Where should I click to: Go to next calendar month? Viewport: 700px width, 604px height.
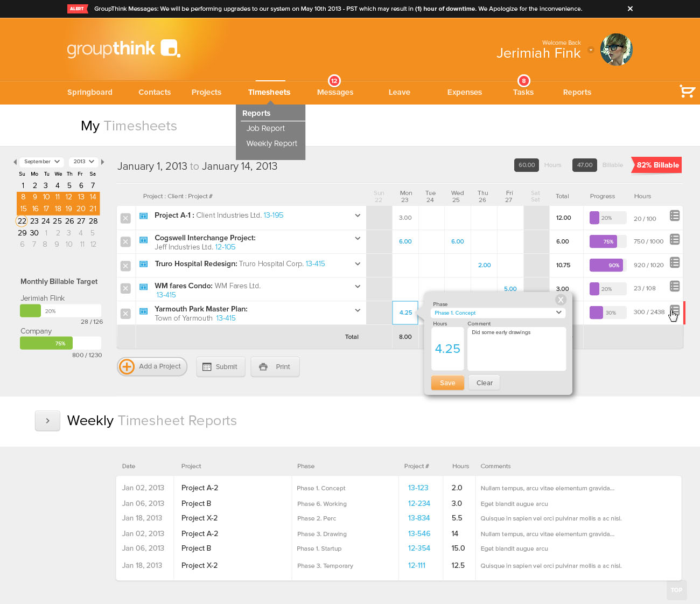[102, 162]
